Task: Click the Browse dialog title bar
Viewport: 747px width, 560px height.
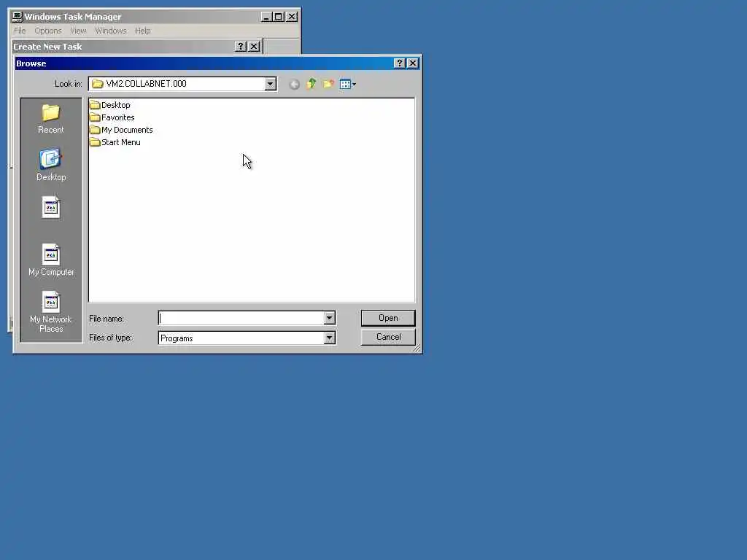Action: tap(205, 63)
